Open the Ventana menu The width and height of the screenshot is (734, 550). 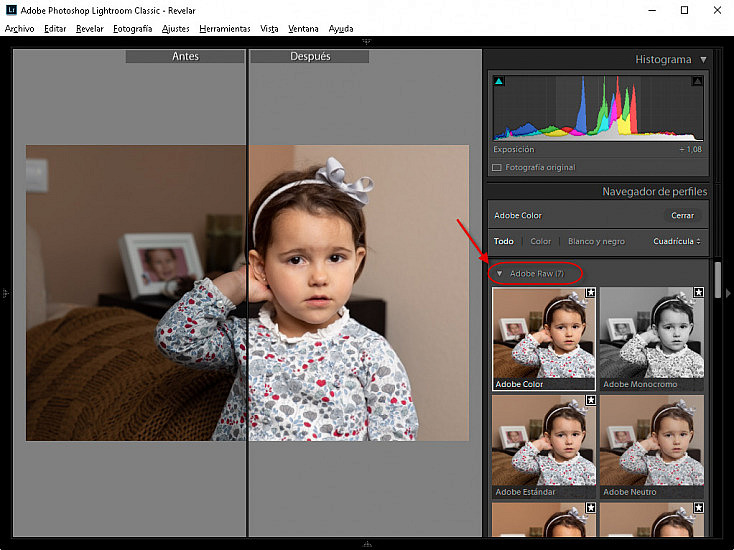[303, 29]
